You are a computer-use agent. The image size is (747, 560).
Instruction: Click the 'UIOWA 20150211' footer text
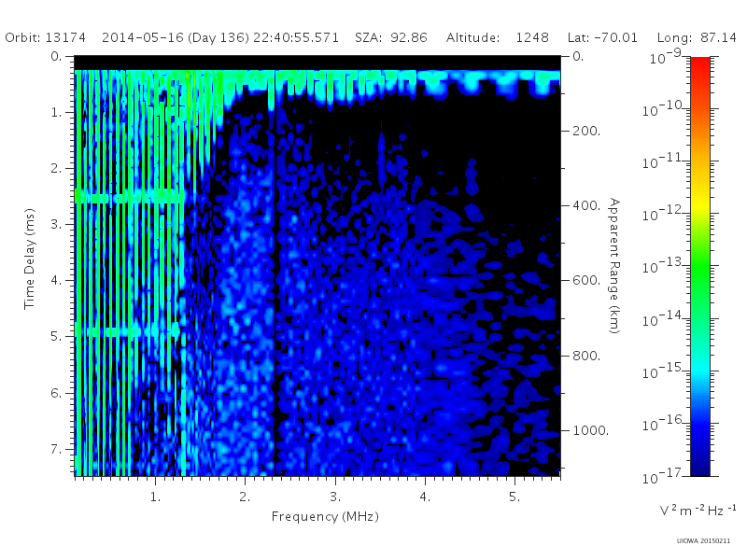tap(703, 541)
